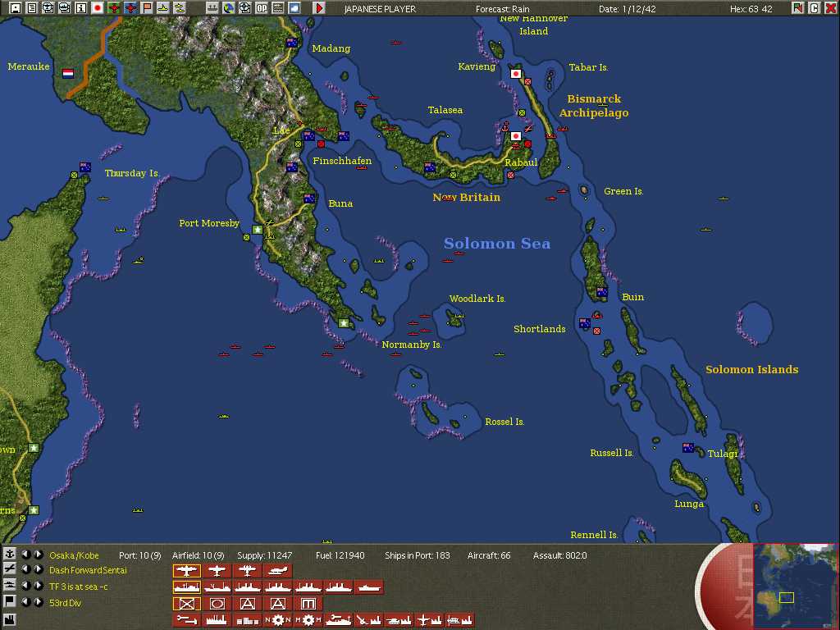Toggle the tank vehicle factory filter button
The width and height of the screenshot is (840, 630).
pyautogui.click(x=399, y=620)
